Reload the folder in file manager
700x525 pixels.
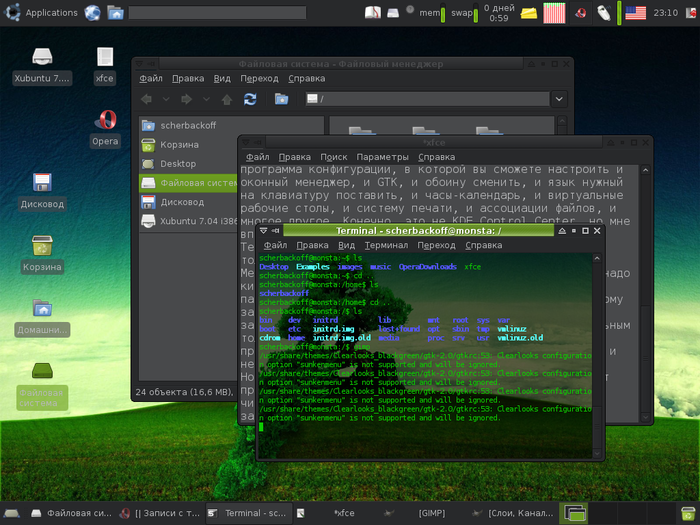(250, 99)
